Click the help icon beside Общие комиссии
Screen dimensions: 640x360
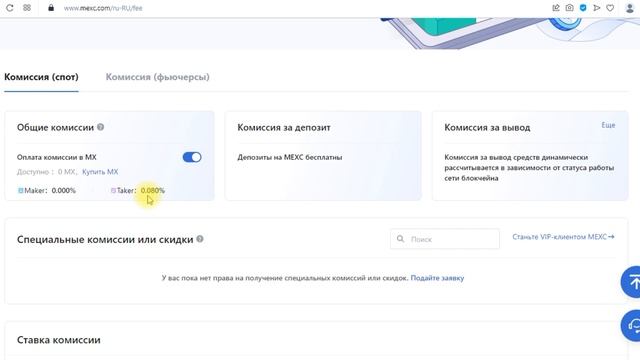(x=100, y=127)
